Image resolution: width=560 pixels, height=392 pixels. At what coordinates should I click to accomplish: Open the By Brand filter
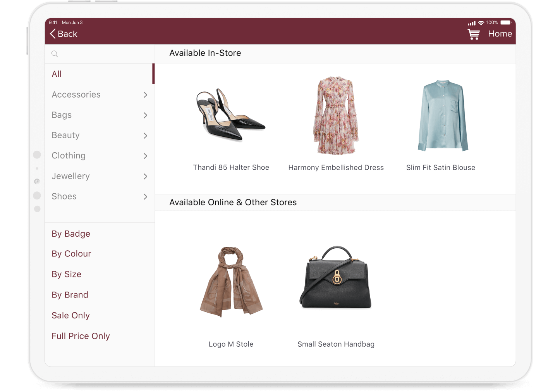tap(70, 294)
